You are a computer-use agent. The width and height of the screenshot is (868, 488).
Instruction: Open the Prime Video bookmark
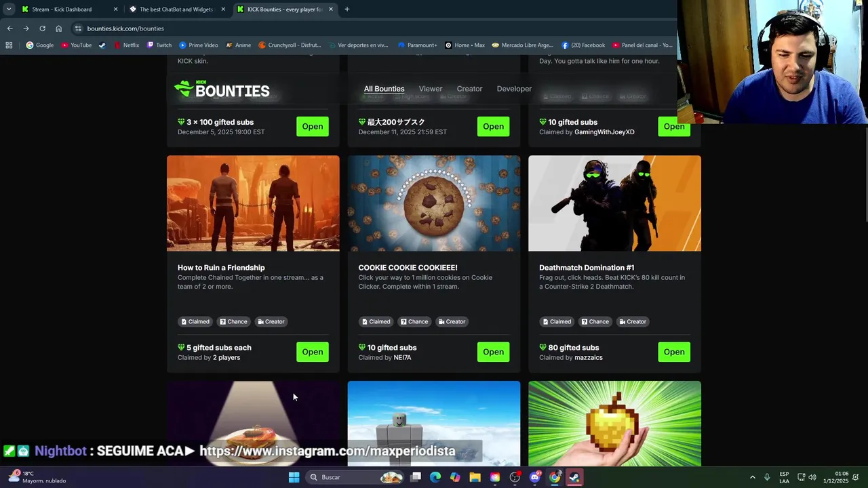click(199, 45)
